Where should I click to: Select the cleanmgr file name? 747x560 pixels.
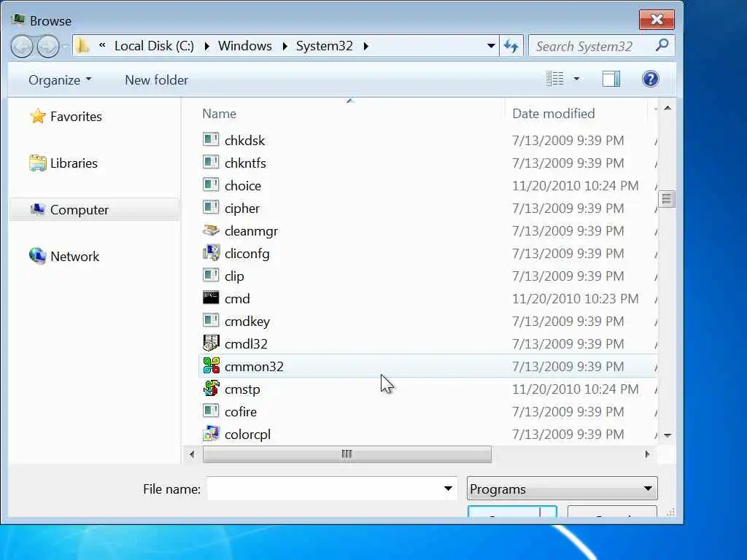(x=251, y=231)
